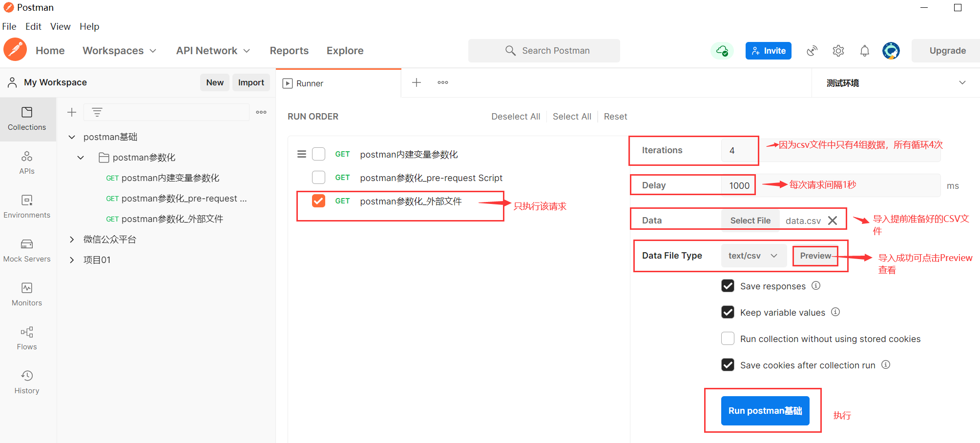Image resolution: width=980 pixels, height=443 pixels.
Task: Click the My Workspace person icon
Action: coord(12,82)
